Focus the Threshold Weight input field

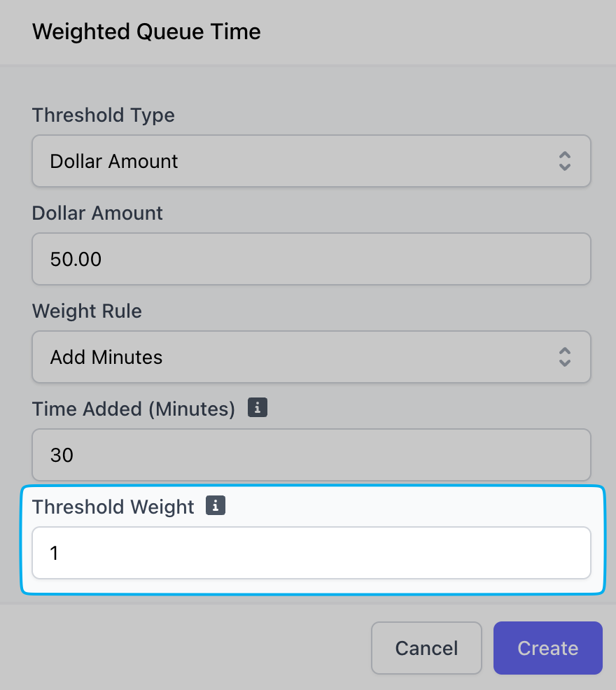(311, 553)
